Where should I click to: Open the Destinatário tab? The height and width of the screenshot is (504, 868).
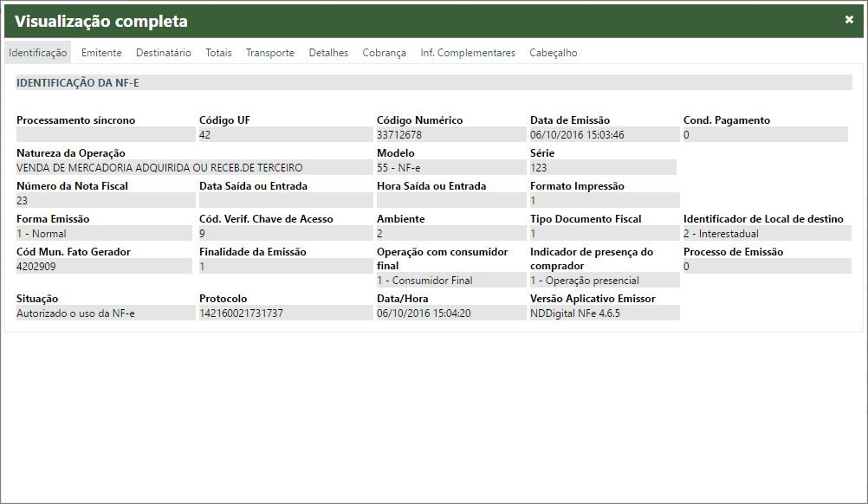point(164,53)
